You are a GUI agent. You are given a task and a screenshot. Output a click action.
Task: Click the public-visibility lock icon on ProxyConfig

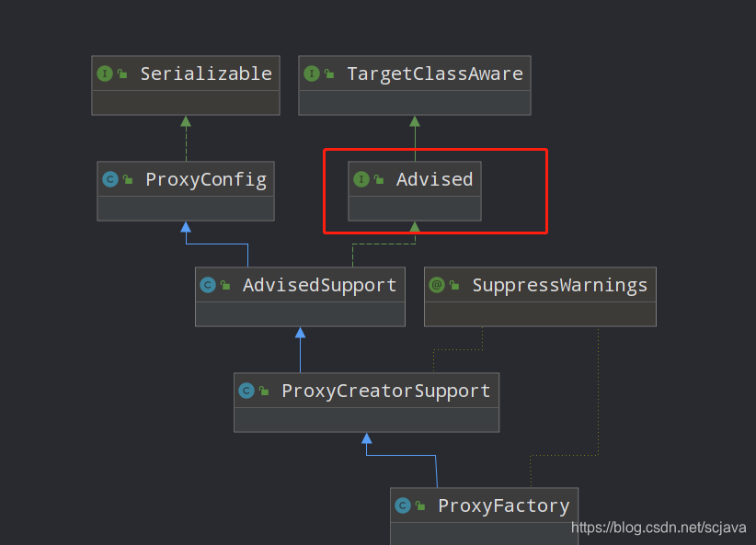tap(128, 179)
